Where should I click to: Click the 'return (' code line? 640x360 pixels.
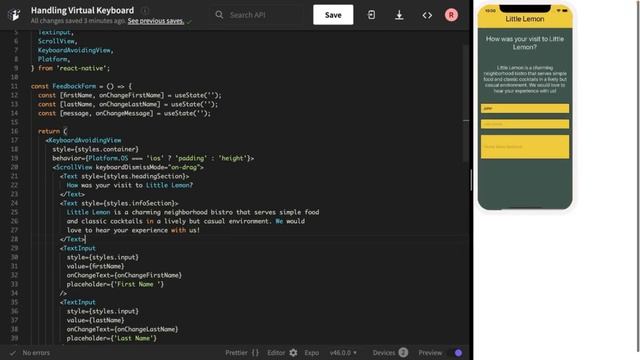(52, 131)
